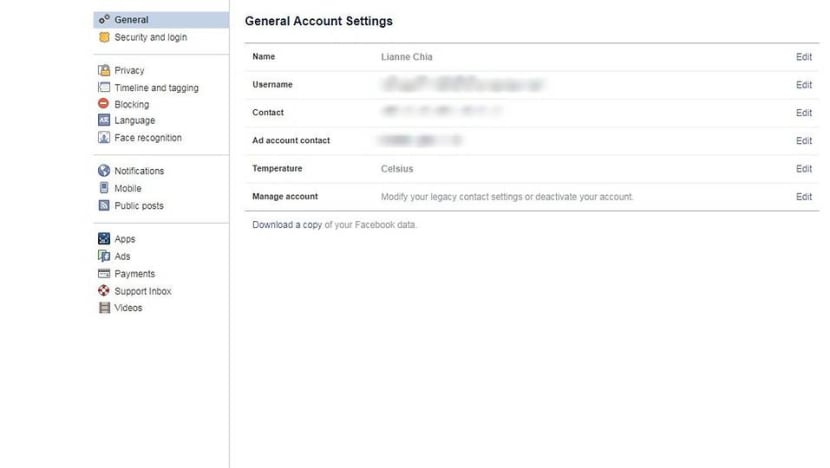Click the Download a copy link
This screenshot has width=830, height=468.
(x=287, y=225)
